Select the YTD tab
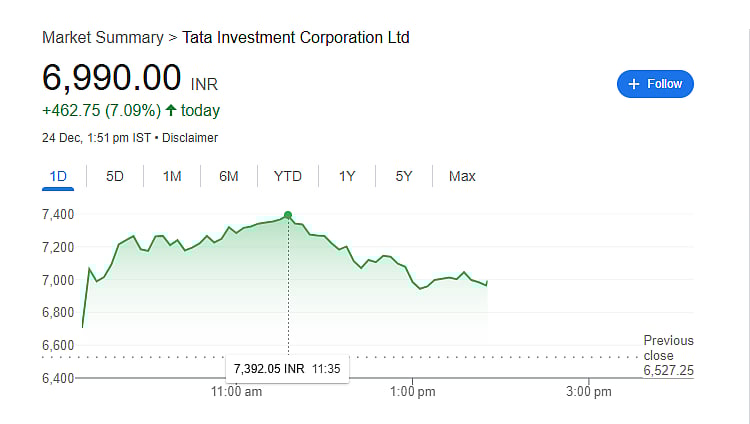The height and width of the screenshot is (424, 750). click(x=288, y=177)
